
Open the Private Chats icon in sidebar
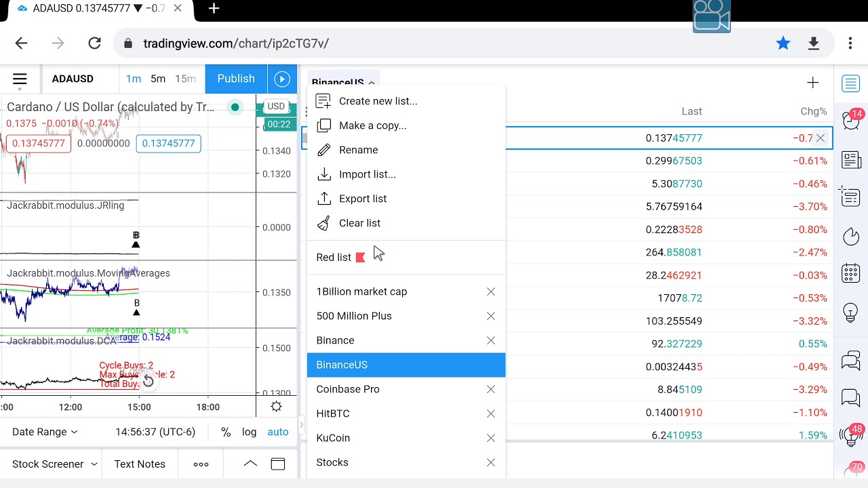click(850, 398)
